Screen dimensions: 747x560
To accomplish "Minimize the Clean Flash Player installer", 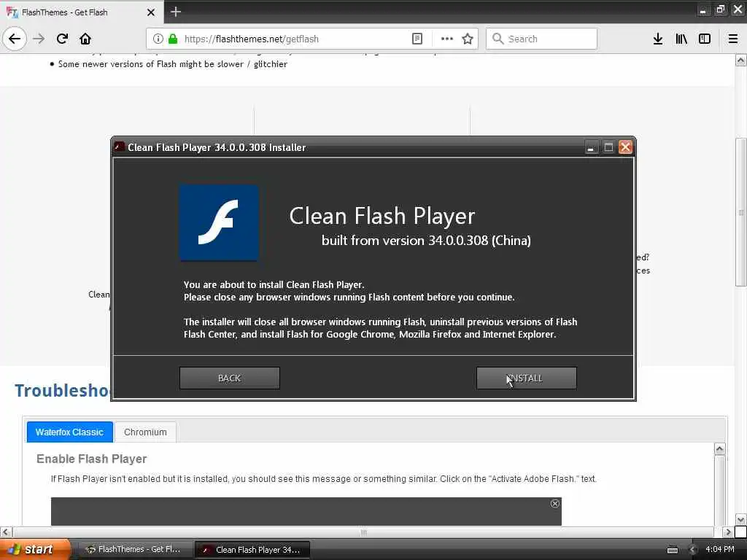I will [591, 147].
